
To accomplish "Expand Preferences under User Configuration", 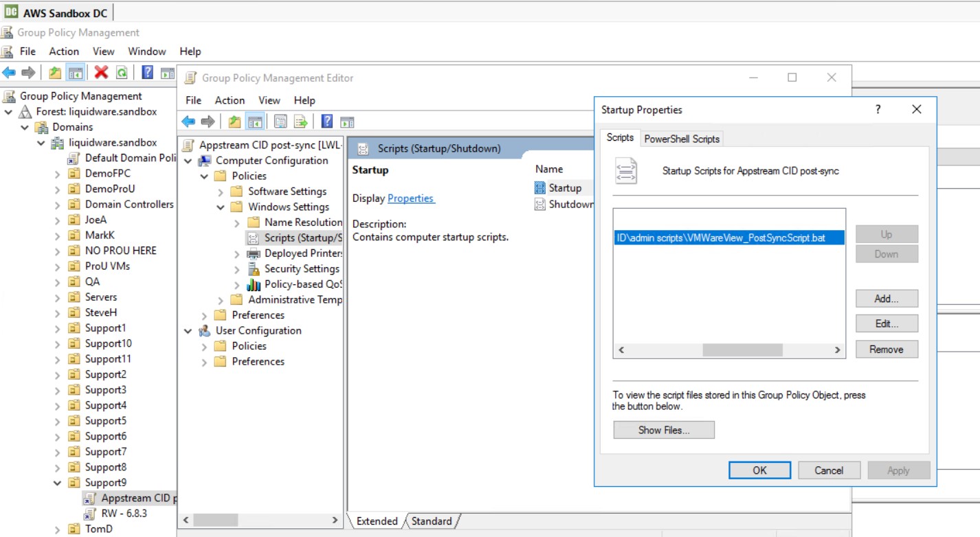I will tap(204, 362).
